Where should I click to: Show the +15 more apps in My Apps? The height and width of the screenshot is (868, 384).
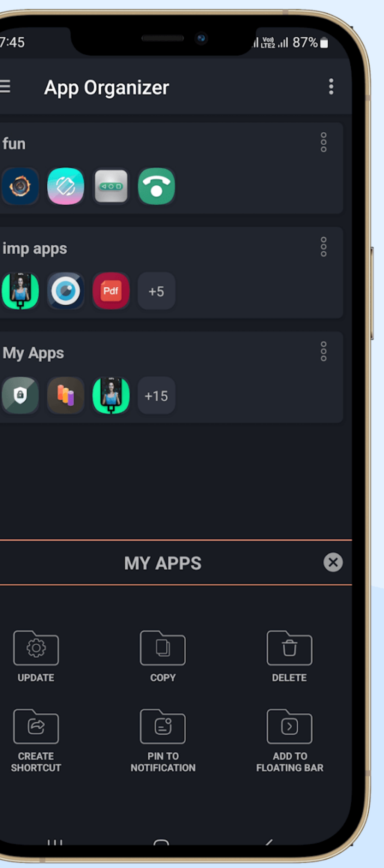point(156,395)
